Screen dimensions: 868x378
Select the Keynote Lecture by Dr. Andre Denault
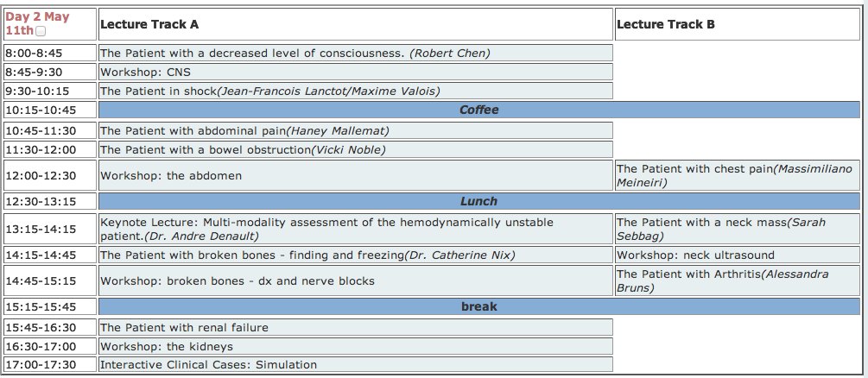339,229
